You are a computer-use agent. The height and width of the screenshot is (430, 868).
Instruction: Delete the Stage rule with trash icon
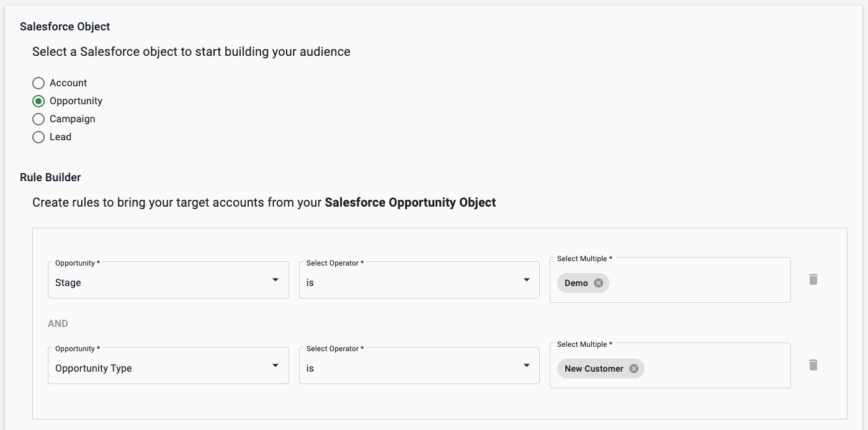[813, 279]
